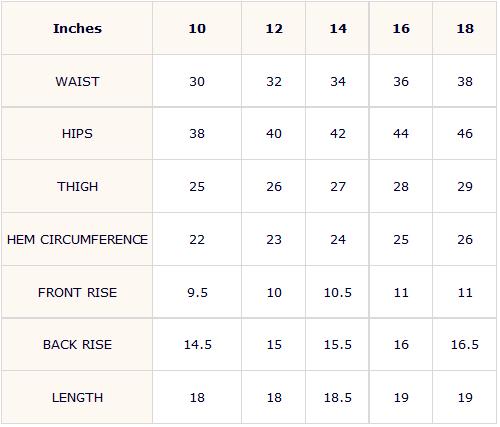Click the size 16 column header
The height and width of the screenshot is (427, 500).
[401, 29]
